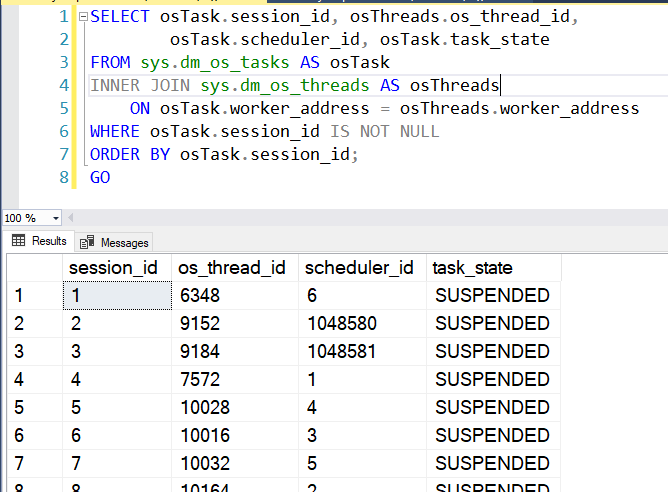
Task: Click SUSPENDED cell in row 4
Action: 493,379
